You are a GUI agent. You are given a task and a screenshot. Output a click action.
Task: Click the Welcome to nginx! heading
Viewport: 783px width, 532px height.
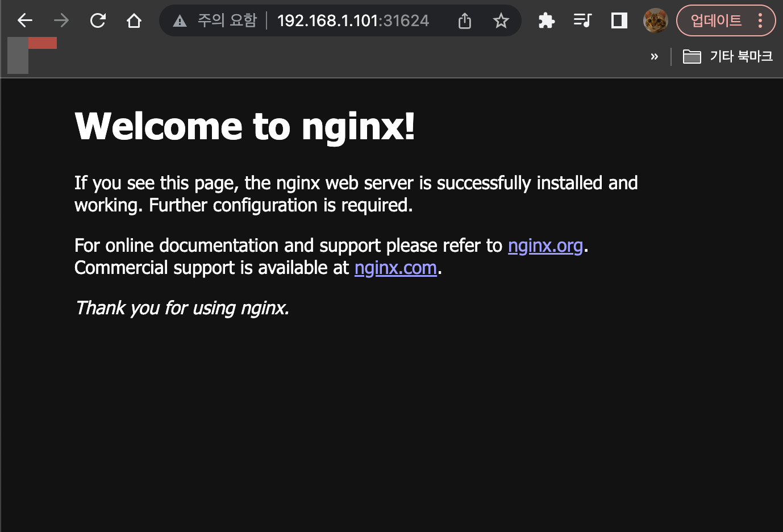click(245, 126)
